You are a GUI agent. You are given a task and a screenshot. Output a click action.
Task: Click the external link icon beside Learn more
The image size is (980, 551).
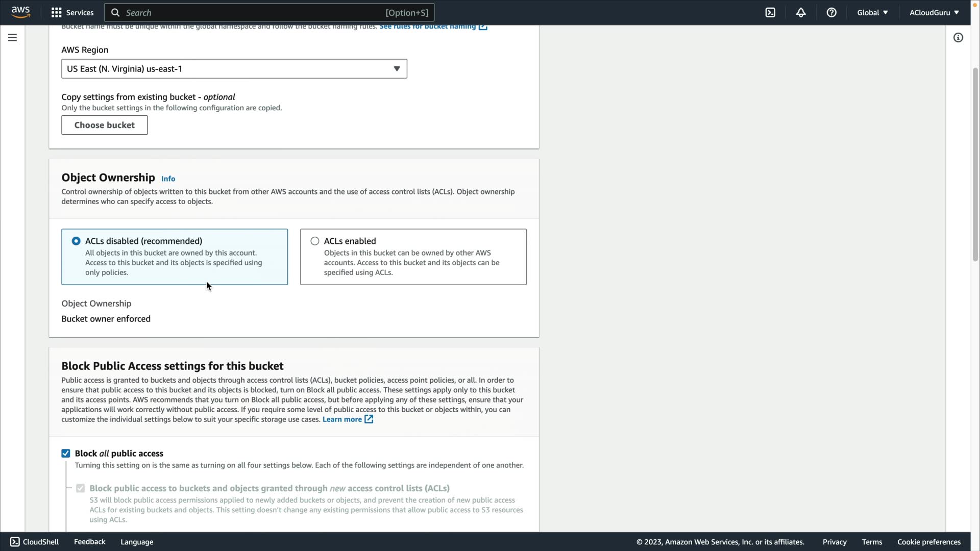369,419
